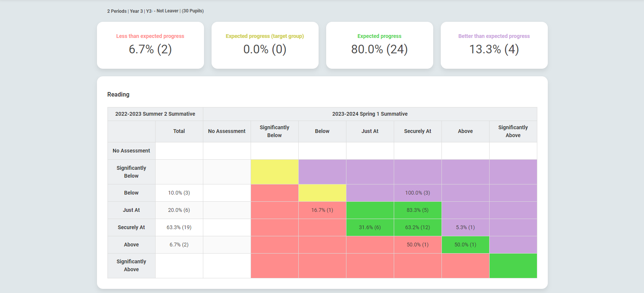This screenshot has height=293, width=644.
Task: Click the 5.3% (1) purple cell
Action: pyautogui.click(x=465, y=227)
